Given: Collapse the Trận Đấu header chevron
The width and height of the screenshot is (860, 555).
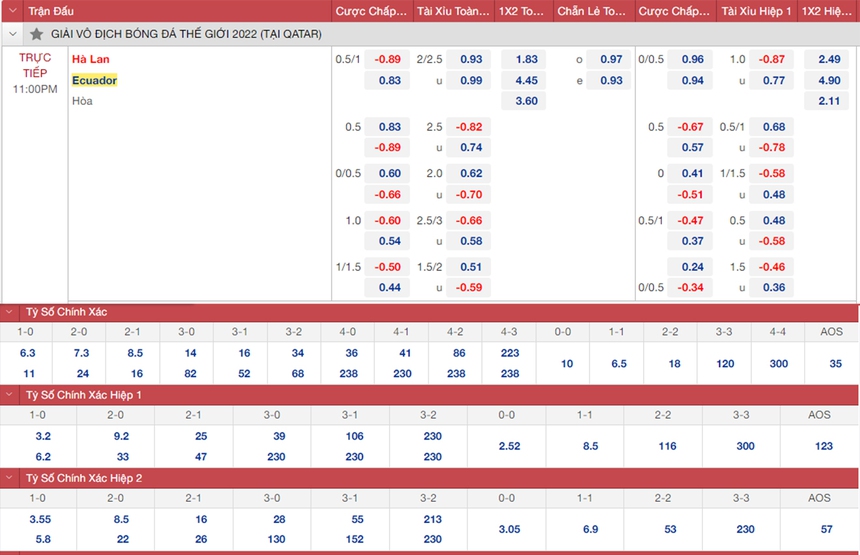Looking at the screenshot, I should 12,11.
